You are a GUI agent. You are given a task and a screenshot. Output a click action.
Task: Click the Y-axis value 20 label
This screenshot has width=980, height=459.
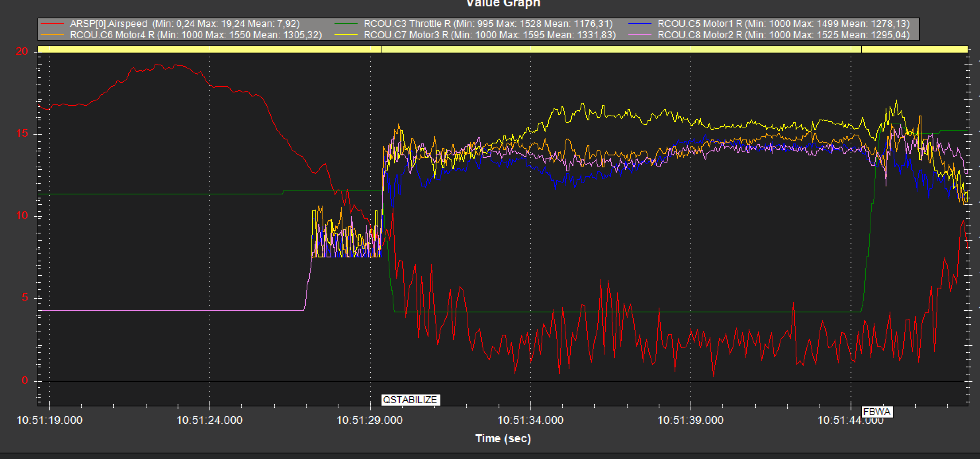[x=22, y=51]
